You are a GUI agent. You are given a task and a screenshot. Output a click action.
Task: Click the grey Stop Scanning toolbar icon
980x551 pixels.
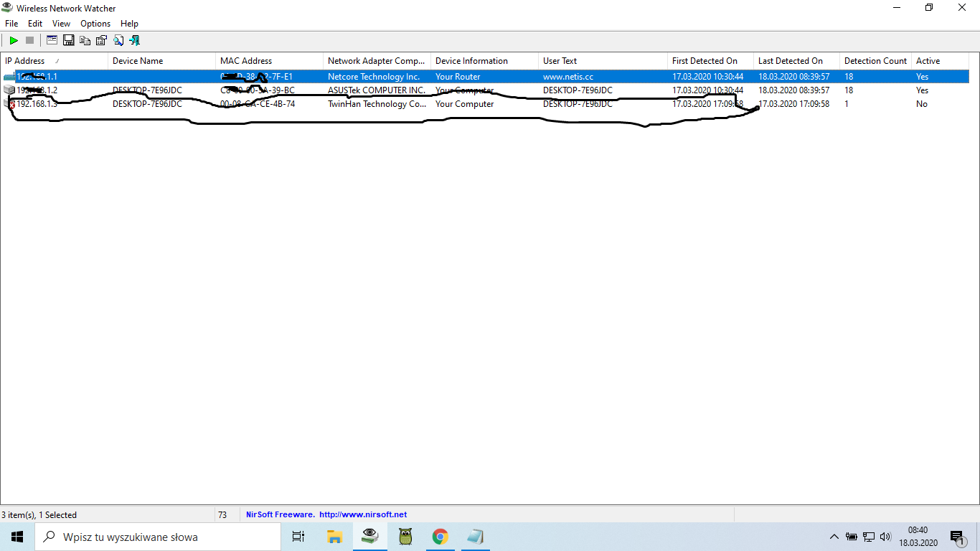30,40
